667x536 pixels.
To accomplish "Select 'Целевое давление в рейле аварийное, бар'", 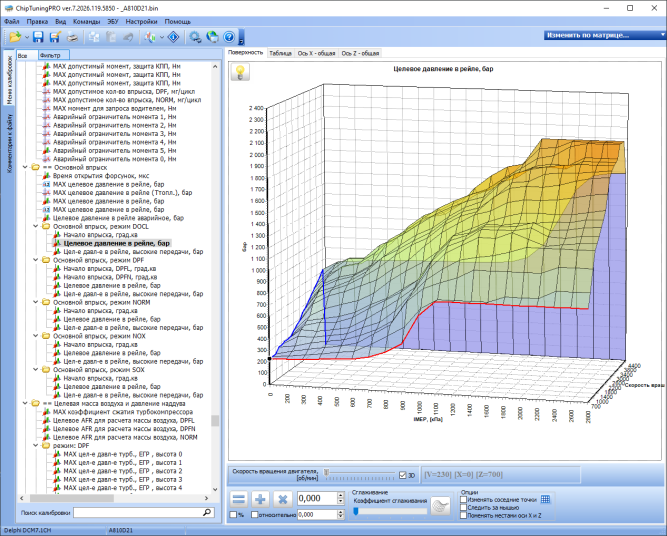I will tap(118, 218).
